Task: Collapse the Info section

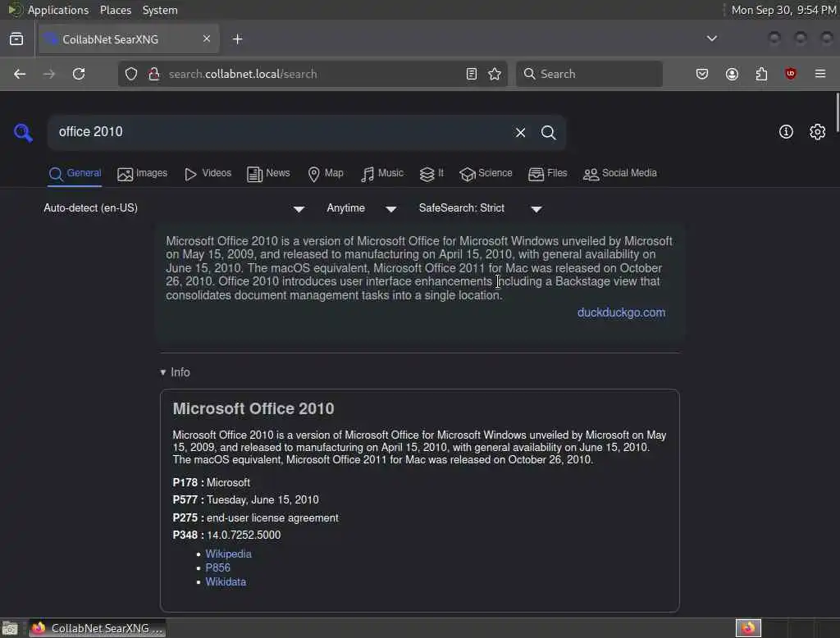Action: 176,372
